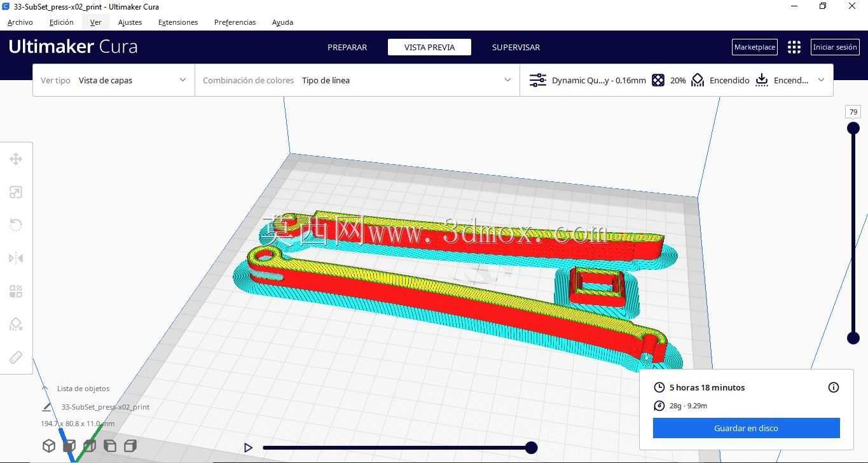868x463 pixels.
Task: Open the Preferencias menu
Action: pos(235,22)
